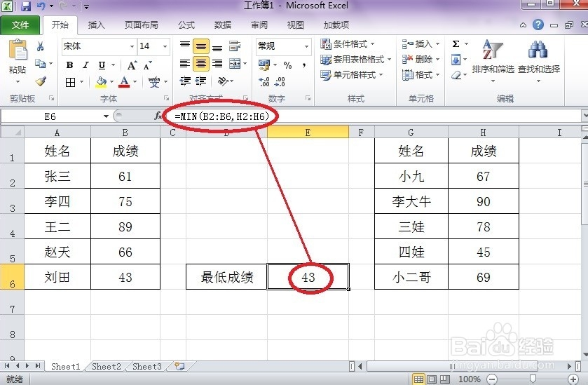Insert new worksheet tab icon
The height and width of the screenshot is (385, 588).
pos(179,366)
